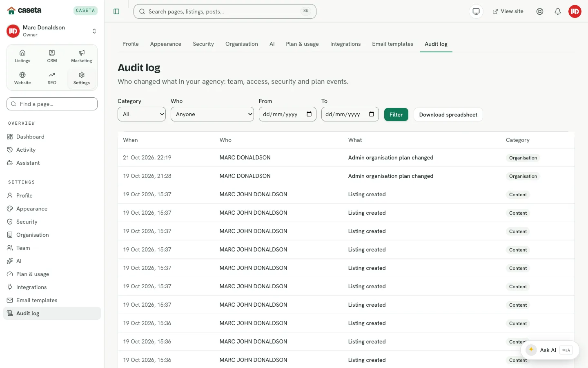Click the green Filter button
588x368 pixels.
tap(396, 114)
